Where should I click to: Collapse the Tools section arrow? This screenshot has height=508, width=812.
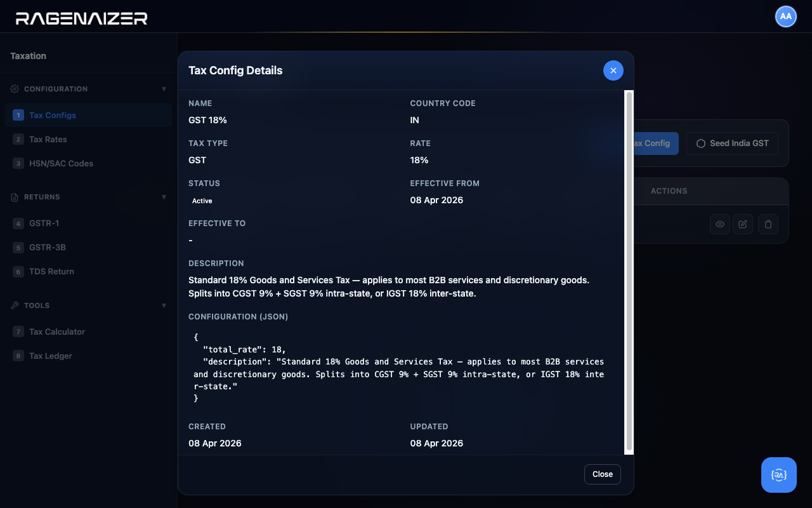(164, 305)
